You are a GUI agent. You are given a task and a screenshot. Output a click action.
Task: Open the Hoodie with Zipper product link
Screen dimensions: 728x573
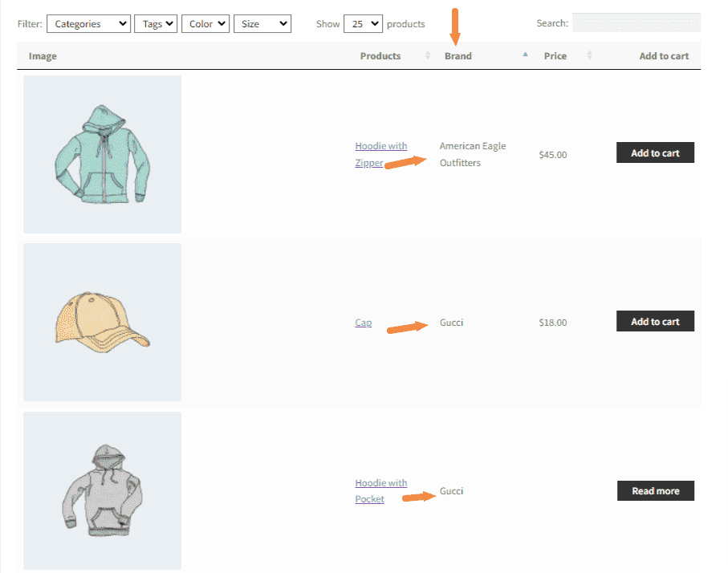pos(380,154)
